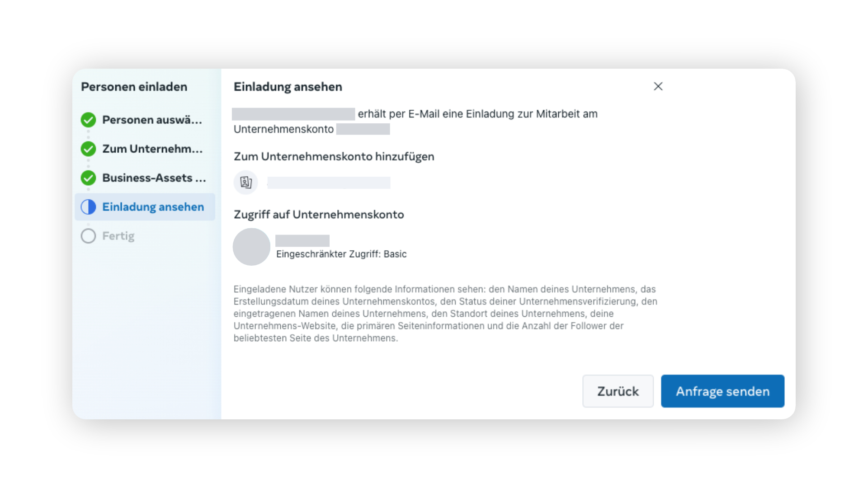Click the Anfrage senden button

click(x=722, y=391)
